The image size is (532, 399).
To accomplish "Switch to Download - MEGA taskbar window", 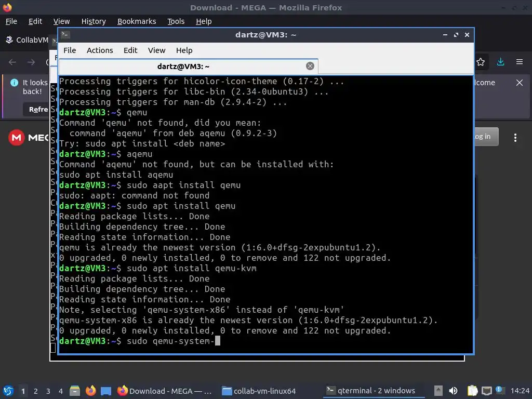I will point(165,391).
